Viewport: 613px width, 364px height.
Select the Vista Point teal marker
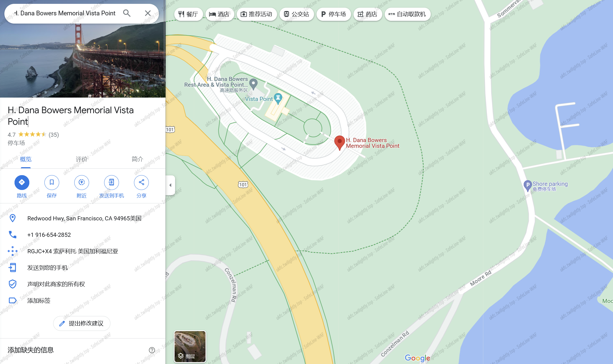coord(278,99)
